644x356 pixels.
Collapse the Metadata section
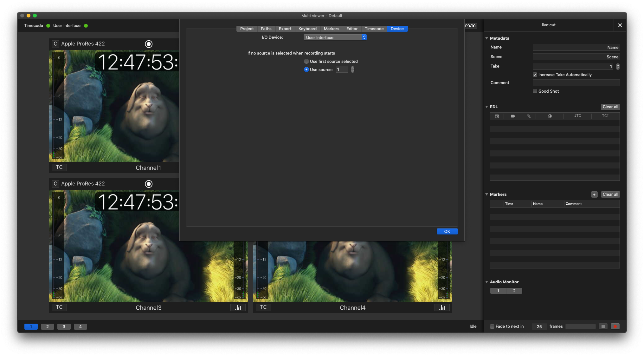[486, 38]
